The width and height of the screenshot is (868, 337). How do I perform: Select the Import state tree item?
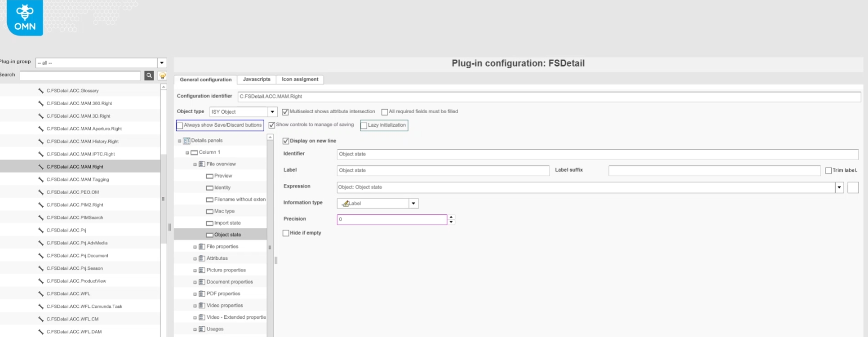tap(227, 223)
